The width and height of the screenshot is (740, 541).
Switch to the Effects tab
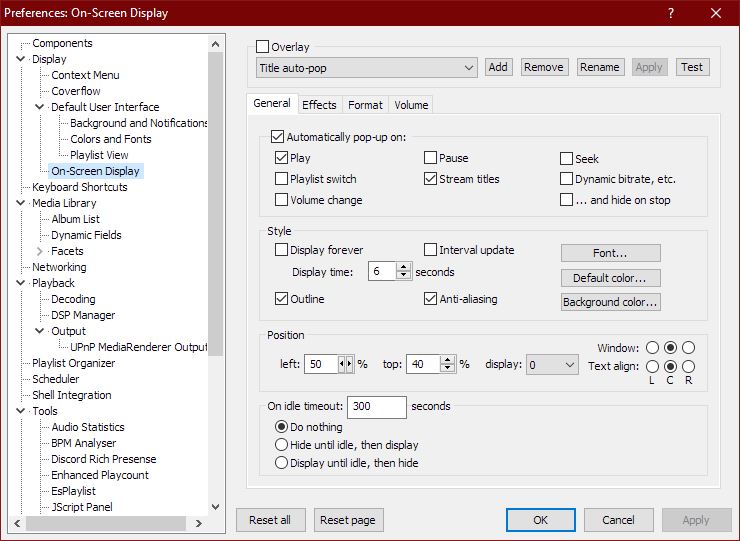(319, 105)
